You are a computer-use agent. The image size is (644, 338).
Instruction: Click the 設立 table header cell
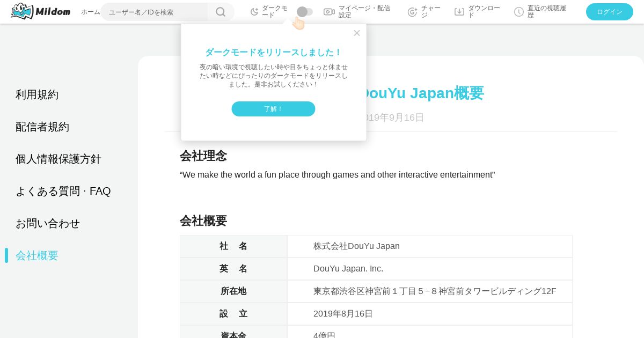click(233, 314)
